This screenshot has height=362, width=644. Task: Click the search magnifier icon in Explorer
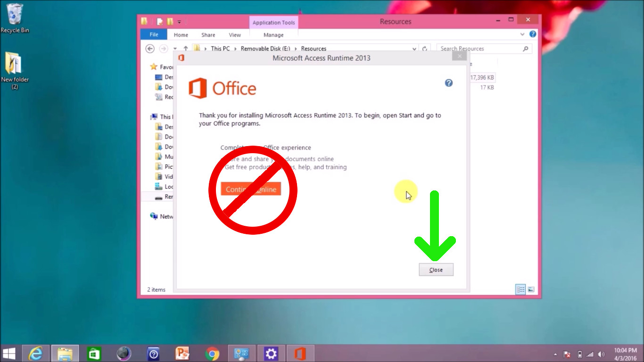[526, 49]
